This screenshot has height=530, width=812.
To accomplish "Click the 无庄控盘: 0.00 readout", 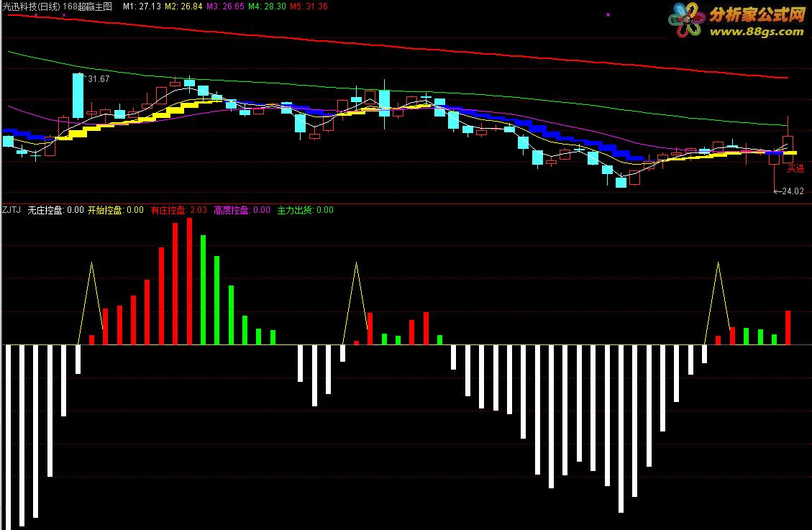I will (55, 209).
